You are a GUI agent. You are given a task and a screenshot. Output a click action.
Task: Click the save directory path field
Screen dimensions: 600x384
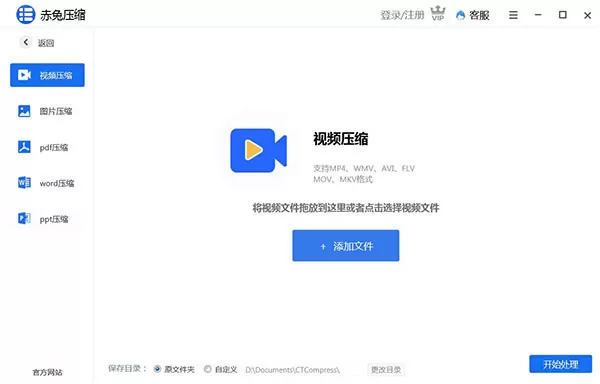tap(293, 370)
